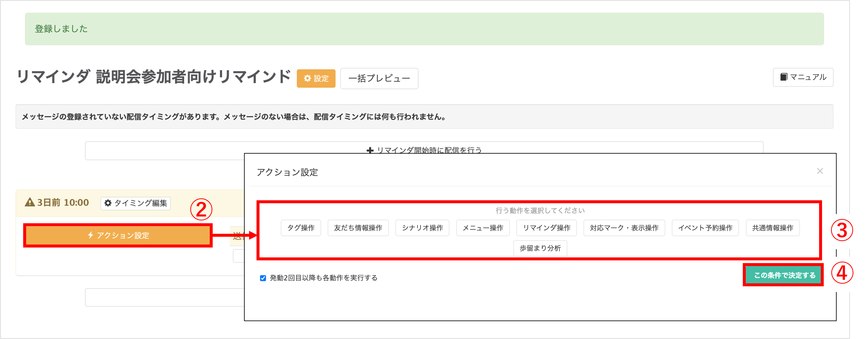Select 友だち情報操作 action
The width and height of the screenshot is (868, 339).
tap(358, 228)
